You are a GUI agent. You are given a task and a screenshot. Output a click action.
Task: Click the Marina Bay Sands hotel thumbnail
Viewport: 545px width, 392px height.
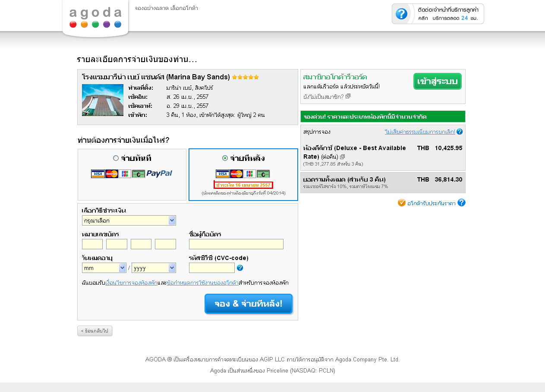(103, 100)
